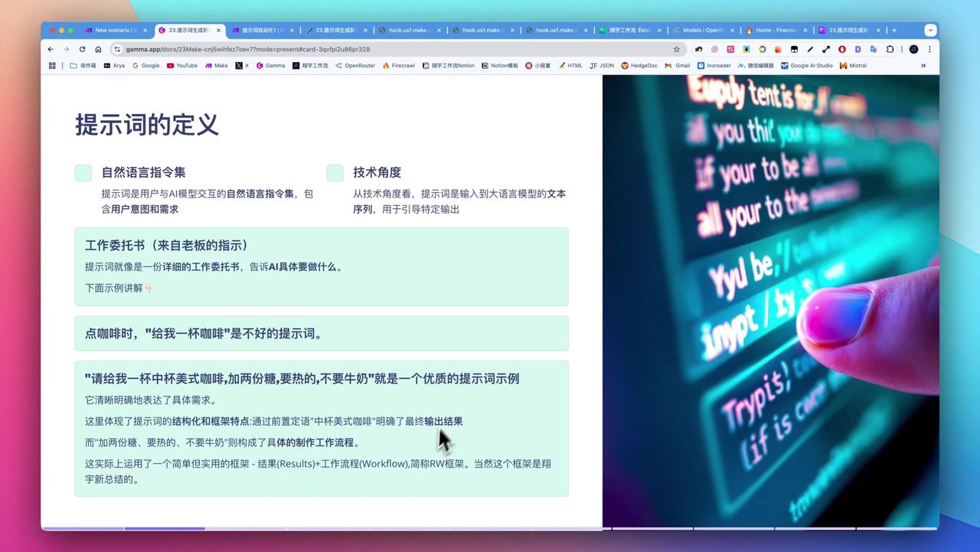Toggle the checkbox beside 自然语言指令集
This screenshot has width=980, height=552.
(x=83, y=173)
